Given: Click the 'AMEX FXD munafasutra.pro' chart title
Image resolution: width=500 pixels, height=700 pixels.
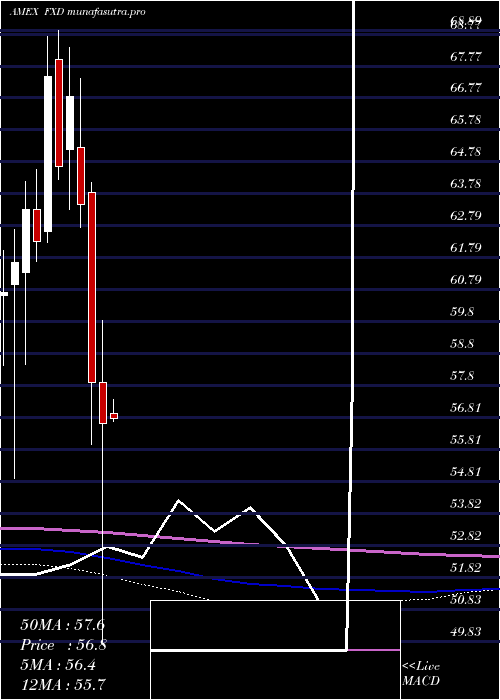Looking at the screenshot, I should click(77, 12).
